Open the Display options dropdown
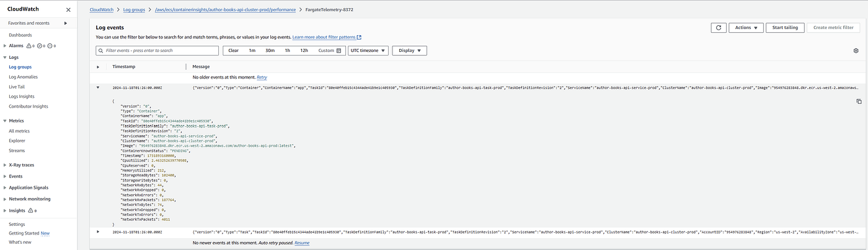 coord(409,51)
